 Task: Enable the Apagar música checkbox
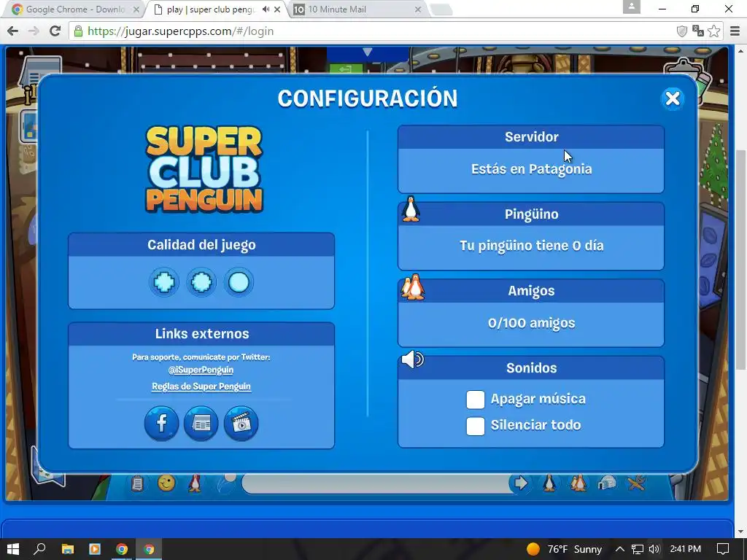pyautogui.click(x=476, y=400)
